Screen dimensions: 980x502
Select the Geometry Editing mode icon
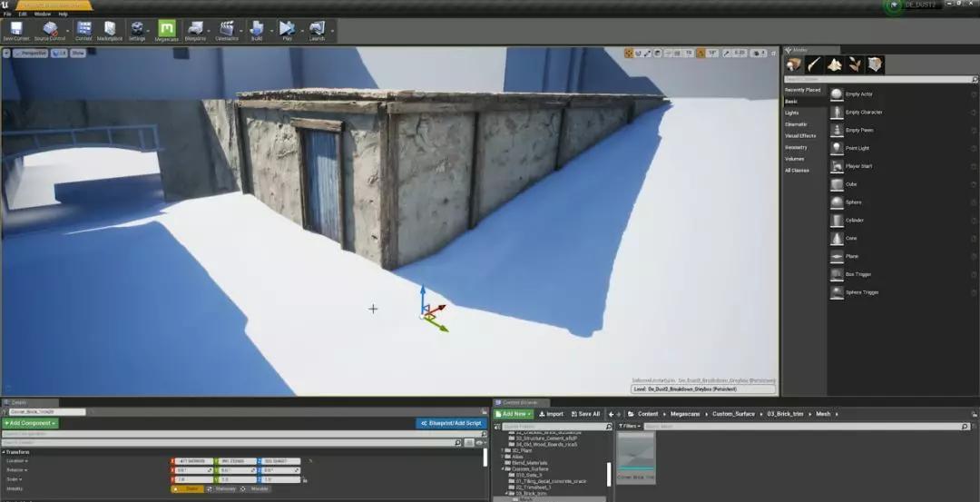point(875,64)
